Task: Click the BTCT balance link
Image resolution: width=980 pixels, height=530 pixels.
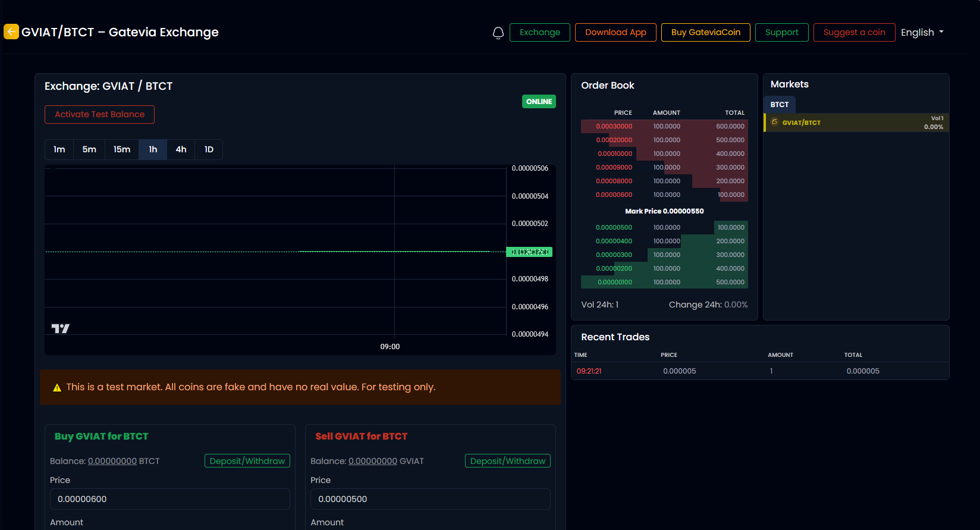Action: tap(112, 461)
